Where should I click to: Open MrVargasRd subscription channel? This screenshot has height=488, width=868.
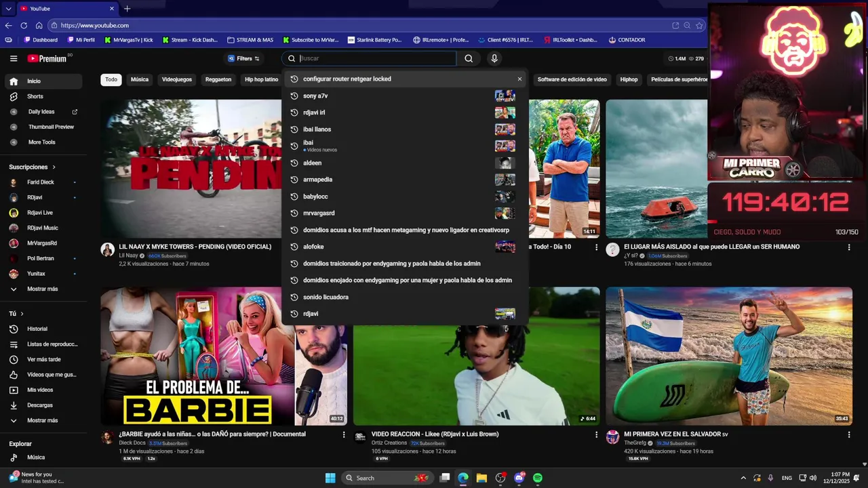point(43,243)
